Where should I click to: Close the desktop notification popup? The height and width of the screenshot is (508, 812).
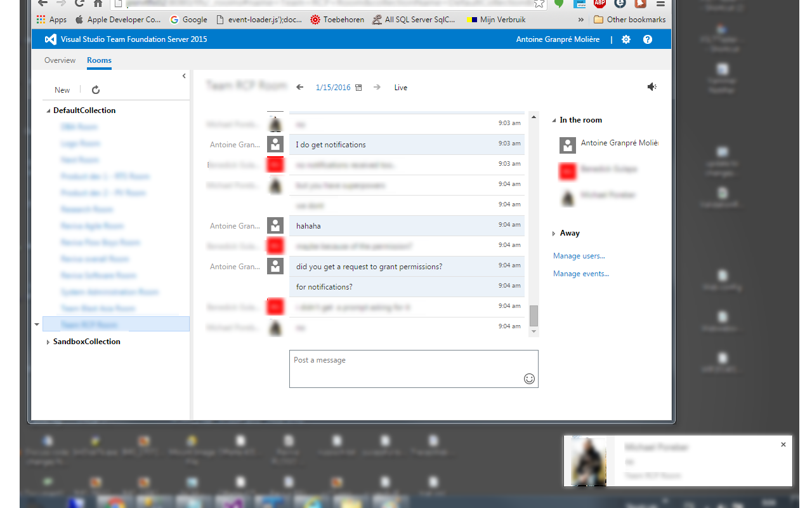point(783,444)
